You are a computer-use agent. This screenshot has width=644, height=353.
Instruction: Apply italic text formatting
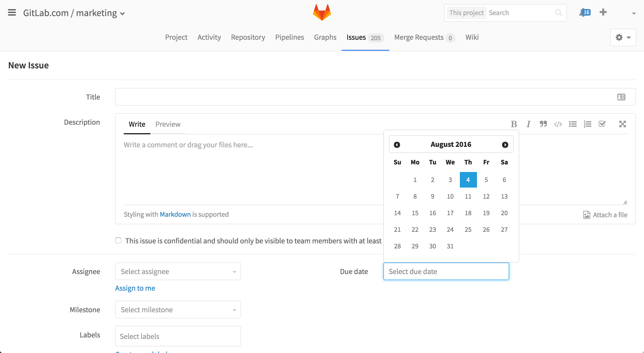point(528,124)
